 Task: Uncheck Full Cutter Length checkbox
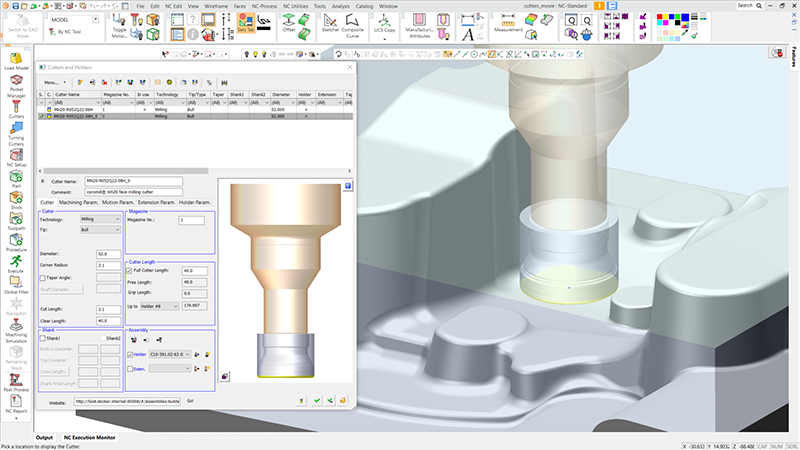pos(130,270)
